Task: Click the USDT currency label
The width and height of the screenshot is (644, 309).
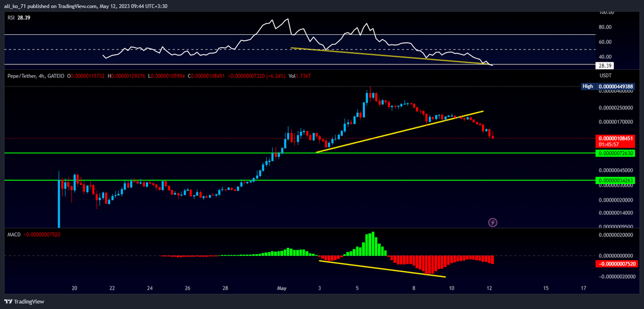Action: click(605, 76)
